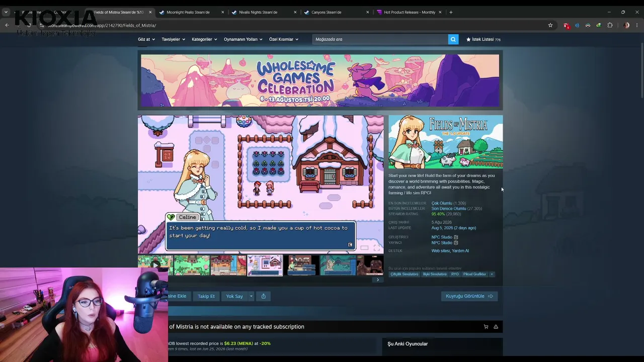The width and height of the screenshot is (644, 362).
Task: Close the Hot Product Releases tab
Action: coord(440,12)
